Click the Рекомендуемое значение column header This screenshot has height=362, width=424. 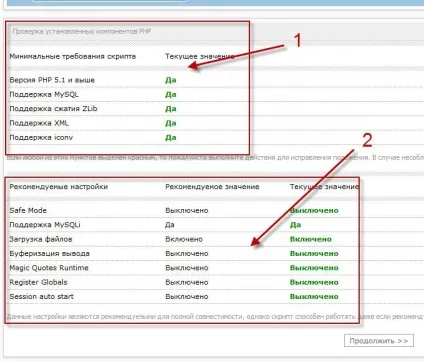pyautogui.click(x=212, y=187)
